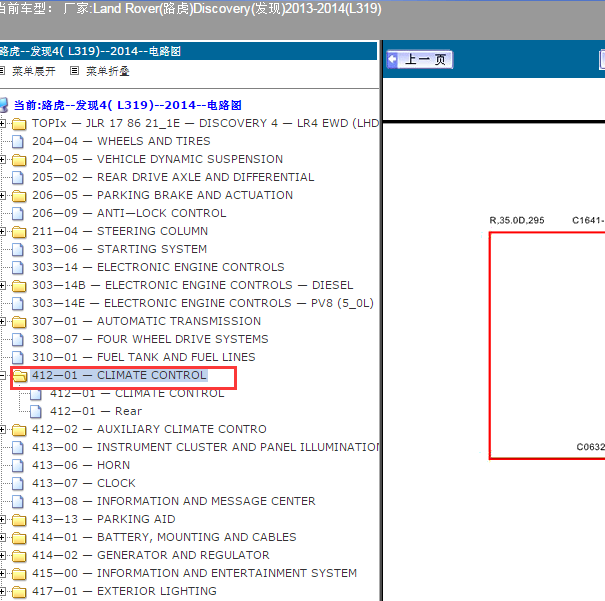Open 303-06 STARTING SYSTEM document
This screenshot has height=601, width=605.
[x=120, y=249]
